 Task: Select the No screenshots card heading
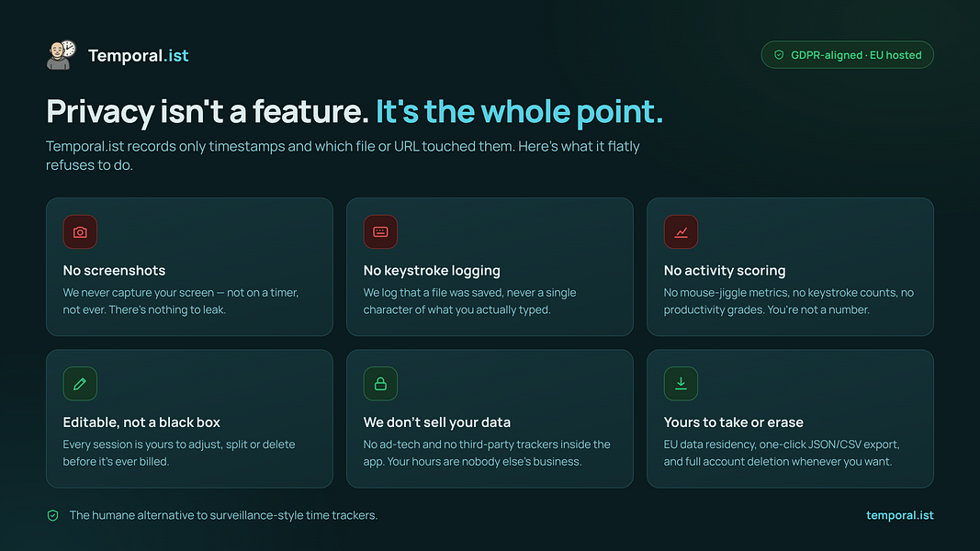[115, 271]
